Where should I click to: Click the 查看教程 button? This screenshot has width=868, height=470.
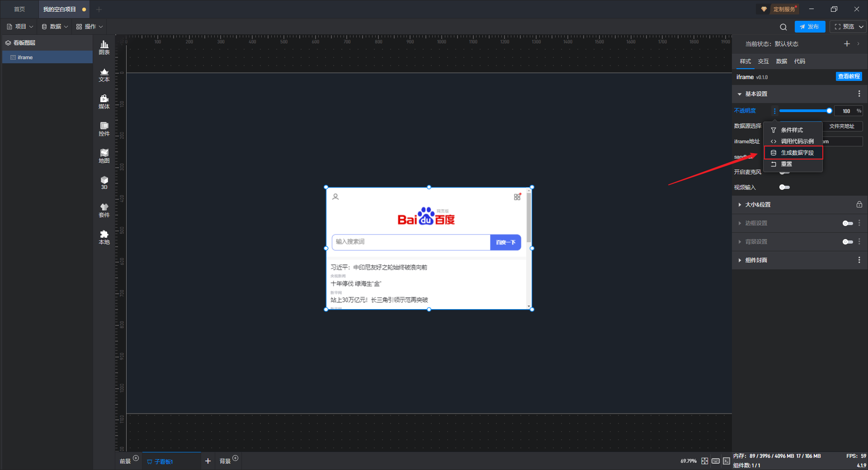click(x=849, y=76)
